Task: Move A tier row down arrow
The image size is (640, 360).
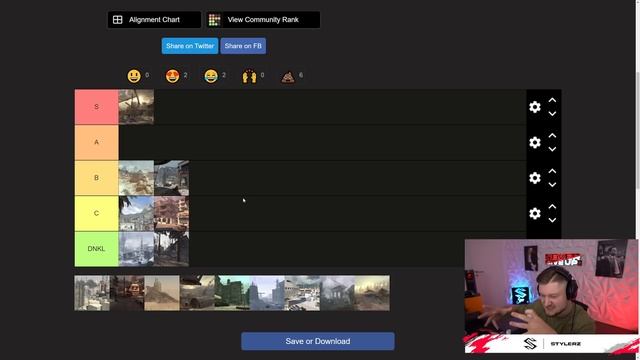Action: (x=552, y=149)
